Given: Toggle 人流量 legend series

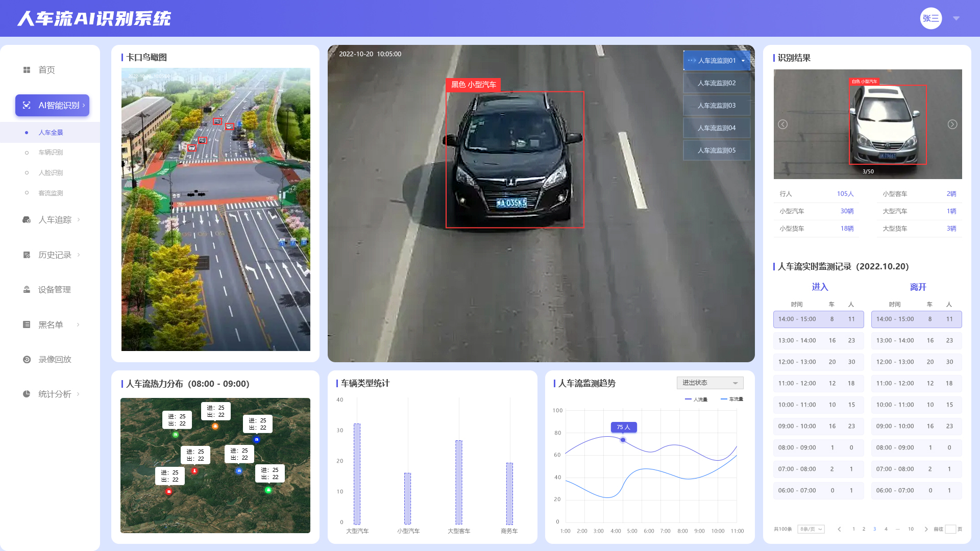Looking at the screenshot, I should [696, 399].
